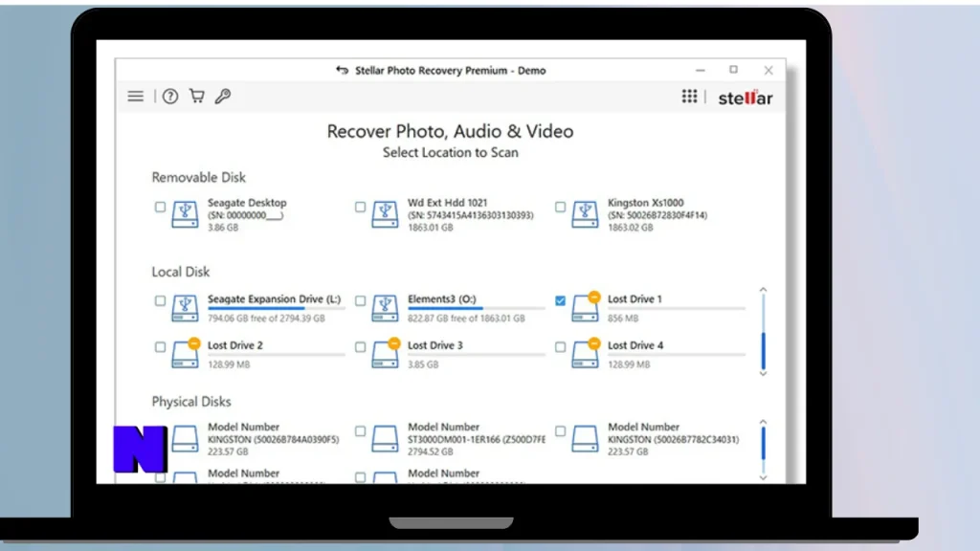Click the Physical Disks scrollbar thumb
This screenshot has width=980, height=551.
(763, 444)
